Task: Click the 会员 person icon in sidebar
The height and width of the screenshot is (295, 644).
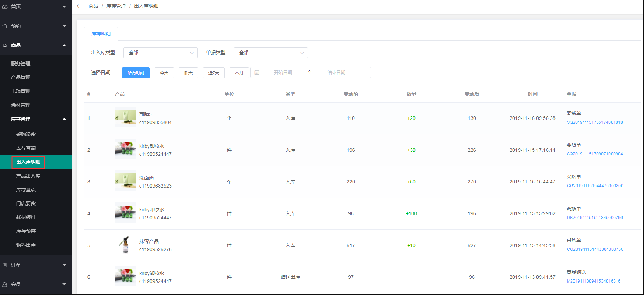Action: tap(5, 284)
